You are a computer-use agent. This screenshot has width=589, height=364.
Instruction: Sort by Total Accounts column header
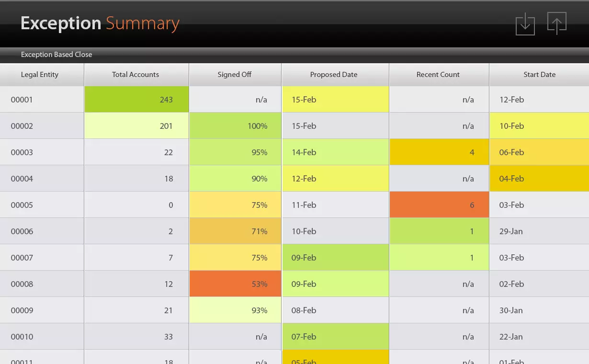136,75
